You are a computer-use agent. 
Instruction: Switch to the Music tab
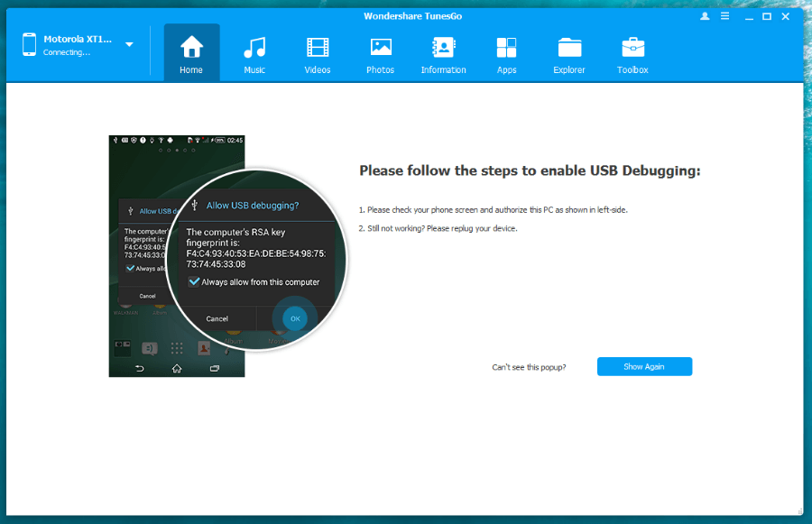coord(254,53)
